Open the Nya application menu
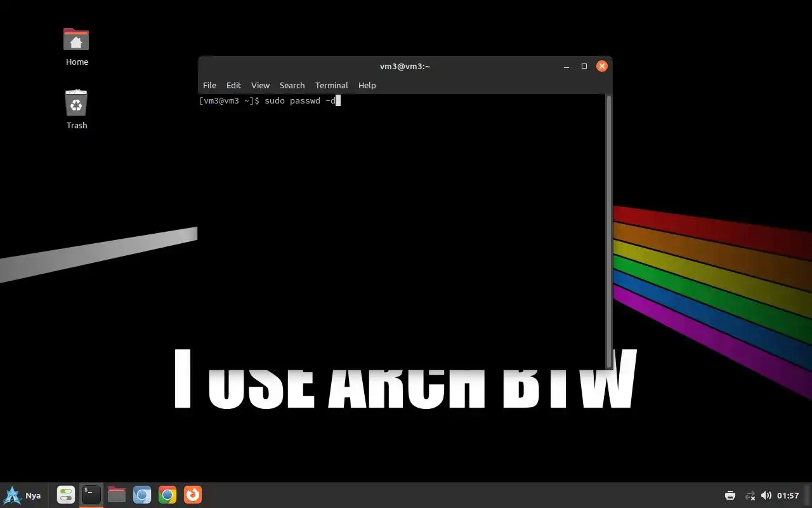The height and width of the screenshot is (508, 812). tap(23, 495)
